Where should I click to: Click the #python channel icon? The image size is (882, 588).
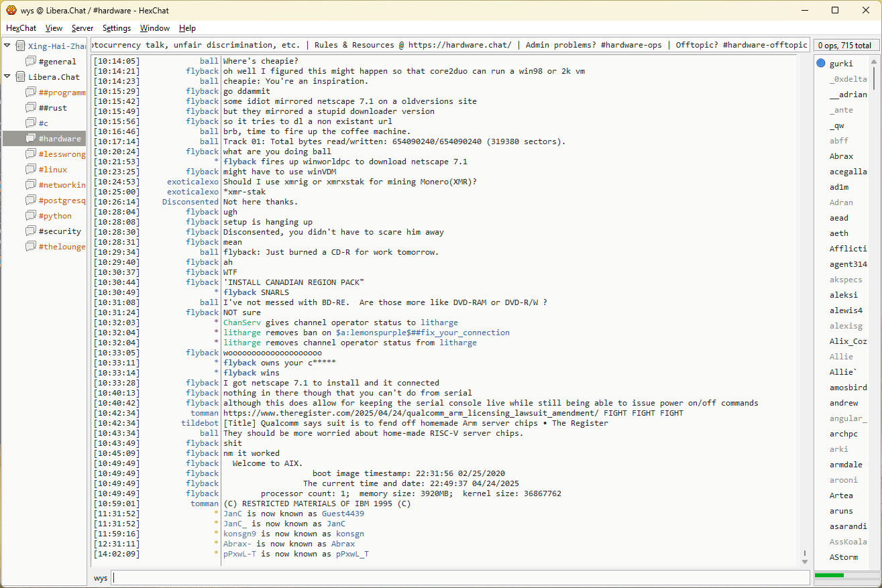(x=31, y=216)
